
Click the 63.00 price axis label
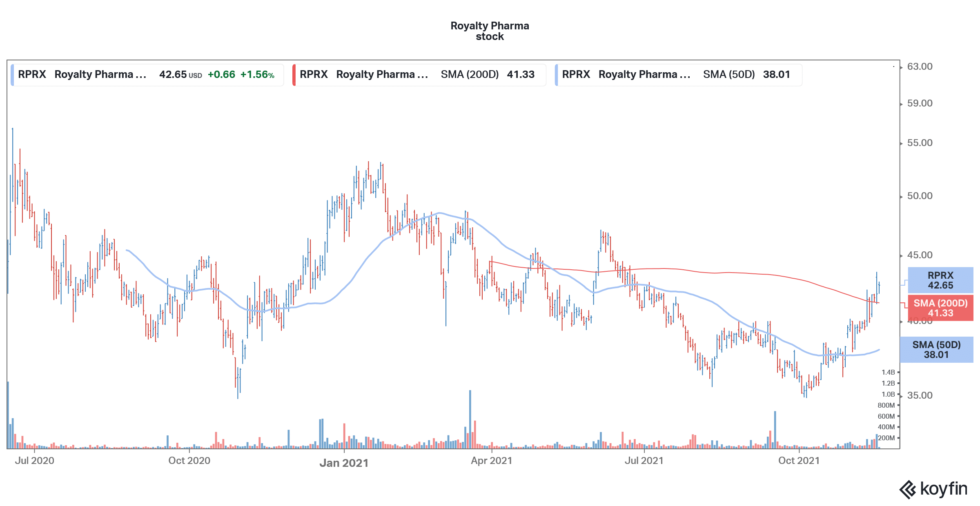(920, 67)
